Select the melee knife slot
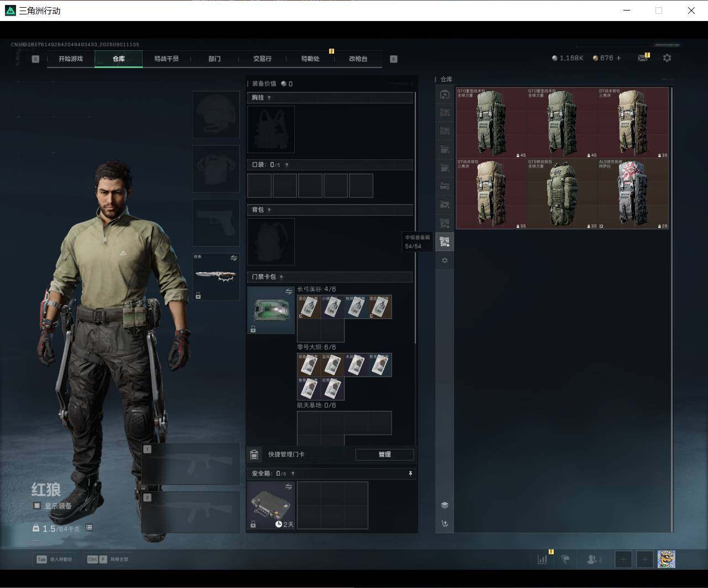This screenshot has height=588, width=708. [216, 277]
